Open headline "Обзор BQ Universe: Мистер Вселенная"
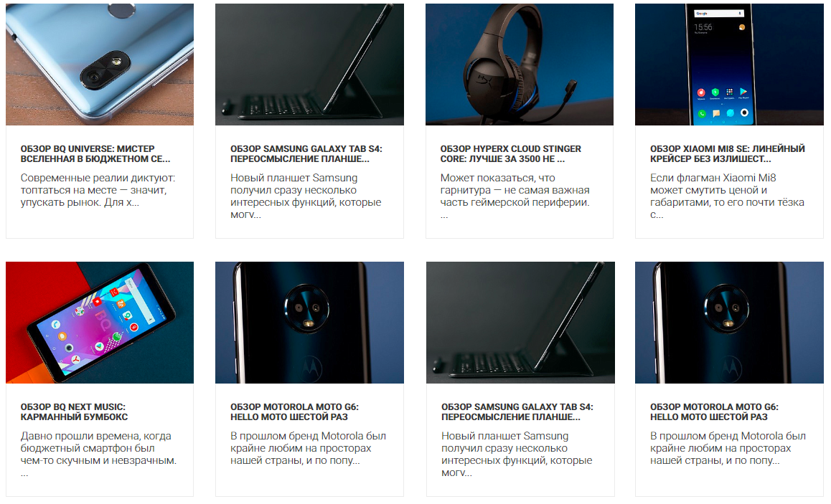 click(95, 153)
